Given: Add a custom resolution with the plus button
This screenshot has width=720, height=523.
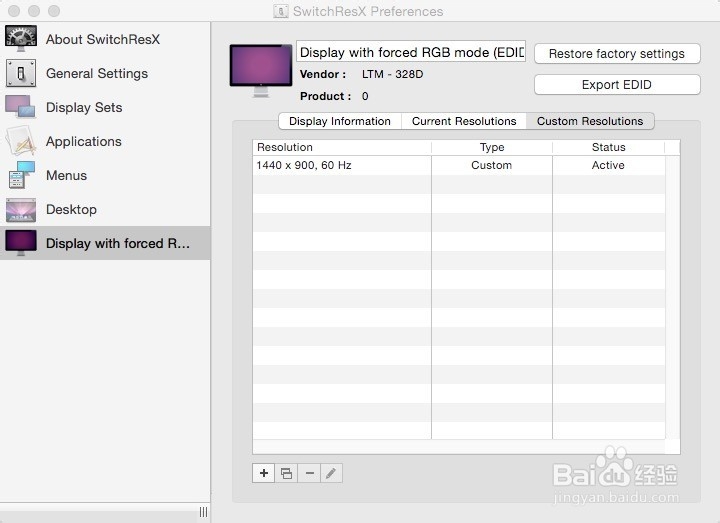Looking at the screenshot, I should pyautogui.click(x=264, y=473).
